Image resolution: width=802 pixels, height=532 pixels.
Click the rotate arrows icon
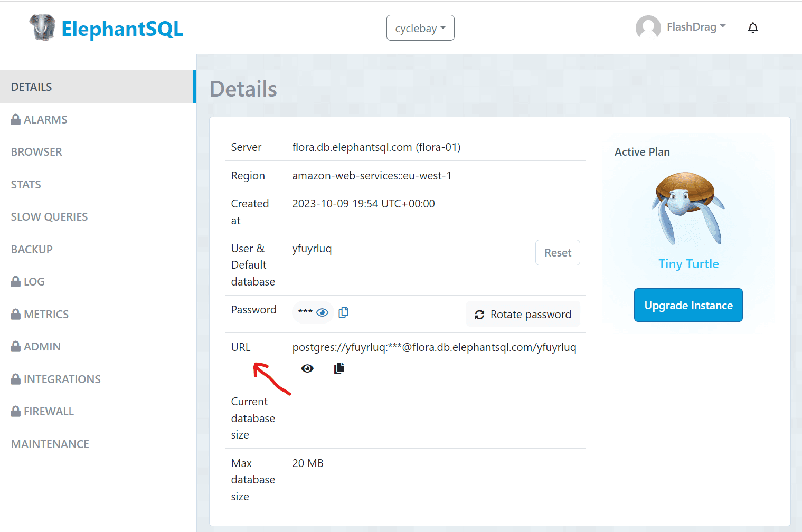click(x=479, y=315)
